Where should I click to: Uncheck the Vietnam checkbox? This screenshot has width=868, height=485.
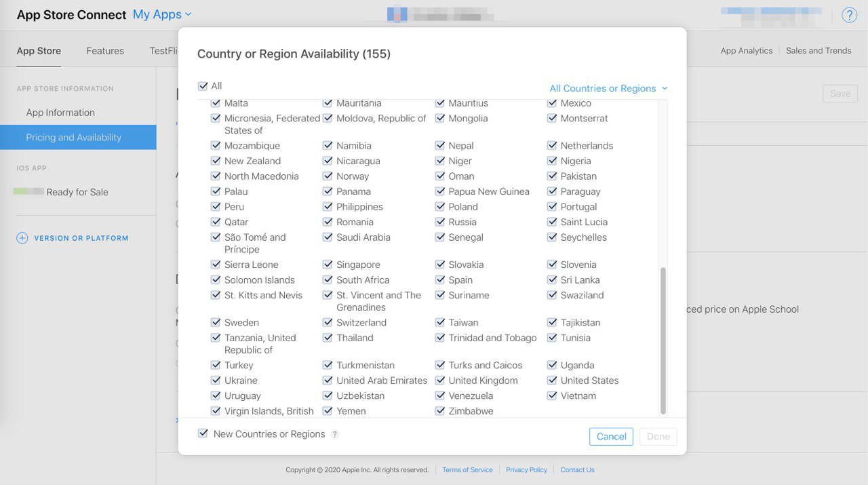pyautogui.click(x=552, y=395)
